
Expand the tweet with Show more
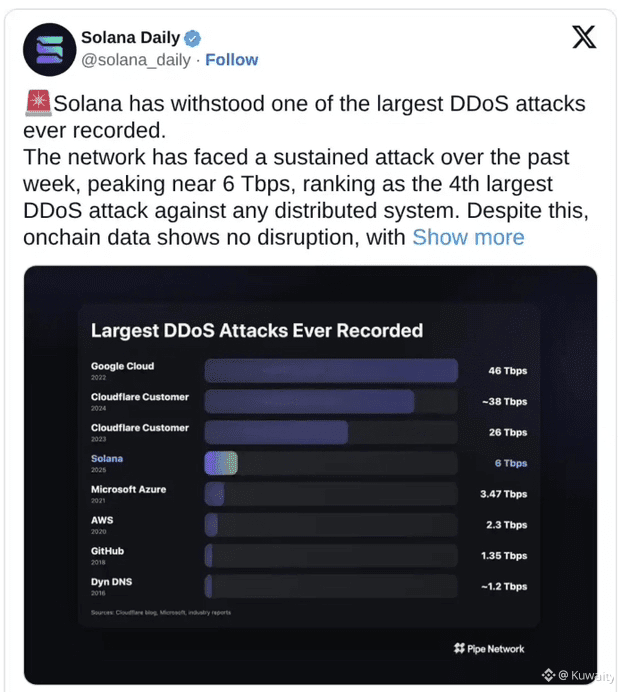point(468,237)
